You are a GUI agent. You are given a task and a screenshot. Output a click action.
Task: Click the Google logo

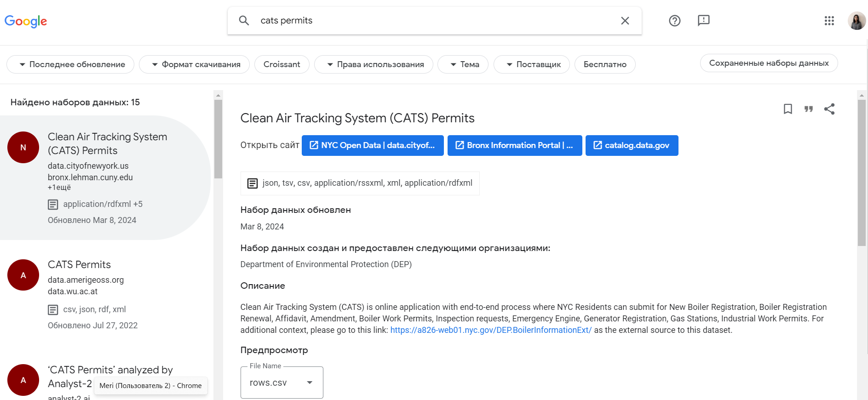click(26, 21)
